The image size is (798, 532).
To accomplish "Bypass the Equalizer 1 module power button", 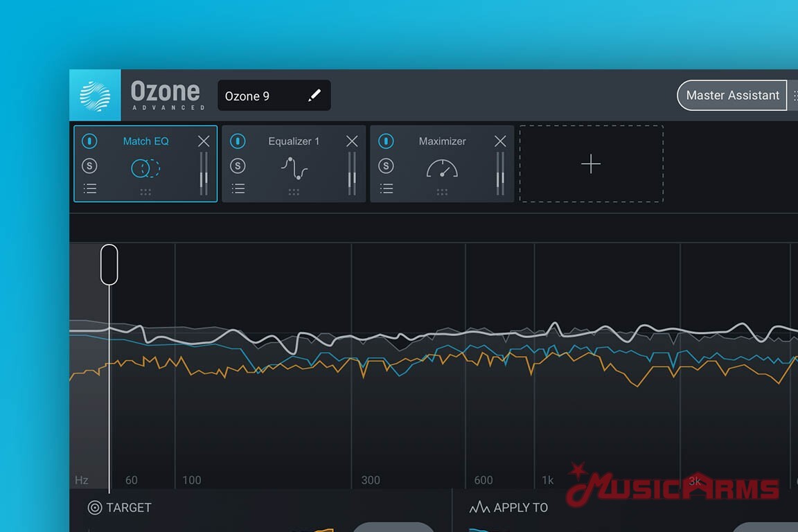I will click(x=238, y=141).
